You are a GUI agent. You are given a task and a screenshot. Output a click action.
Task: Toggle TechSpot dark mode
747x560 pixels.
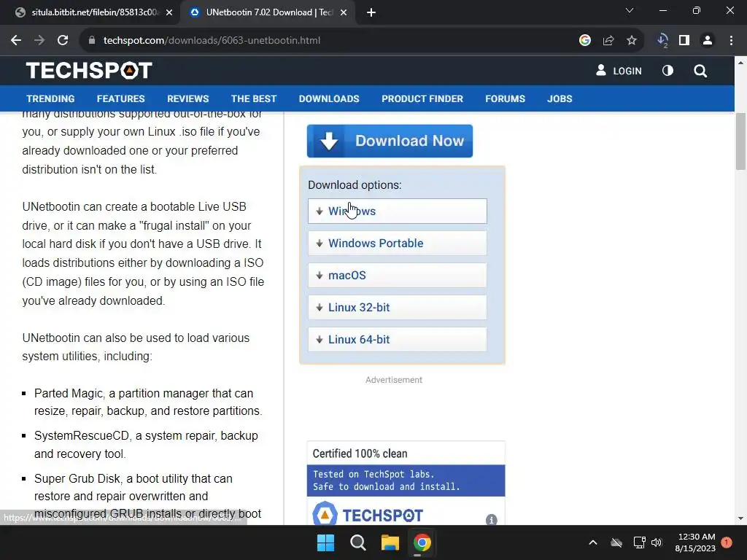tap(668, 71)
